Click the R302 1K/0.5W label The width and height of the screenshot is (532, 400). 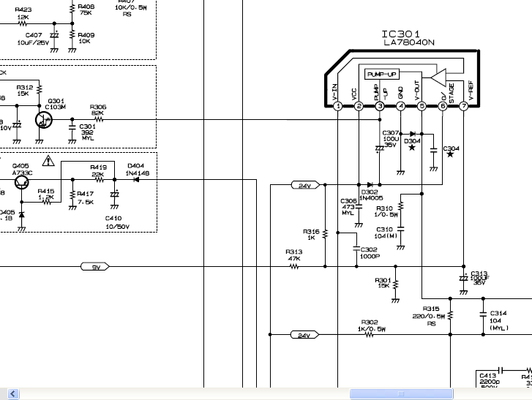point(371,325)
